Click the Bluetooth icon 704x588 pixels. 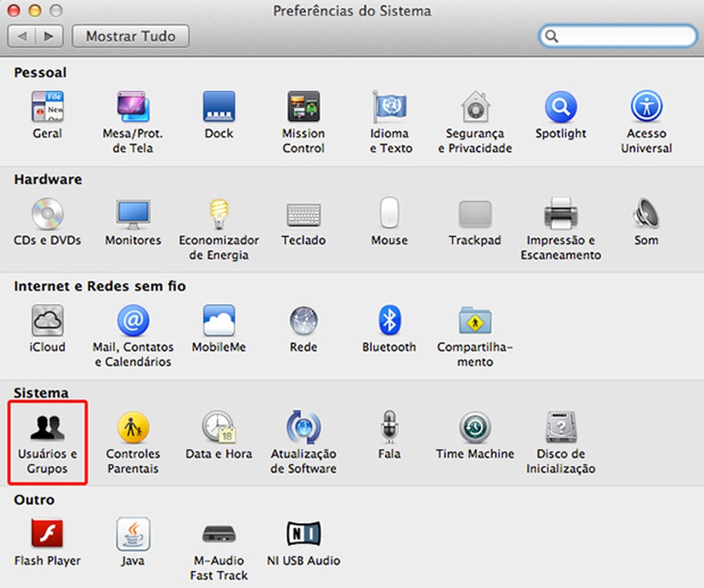point(389,321)
